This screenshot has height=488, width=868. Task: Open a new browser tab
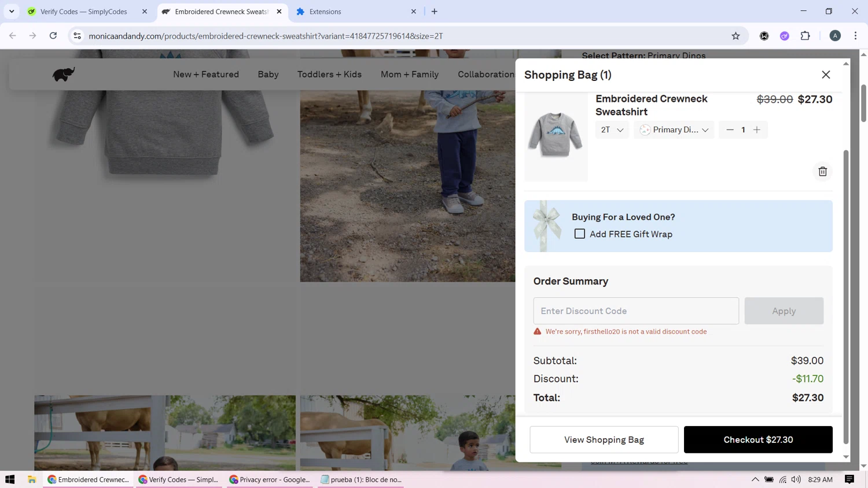click(x=434, y=12)
